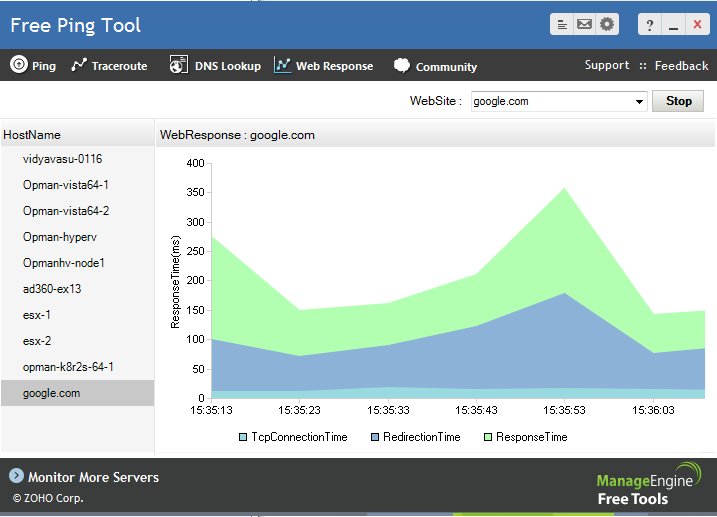Click the Free Ping Tool title text
The height and width of the screenshot is (517, 717).
75,25
